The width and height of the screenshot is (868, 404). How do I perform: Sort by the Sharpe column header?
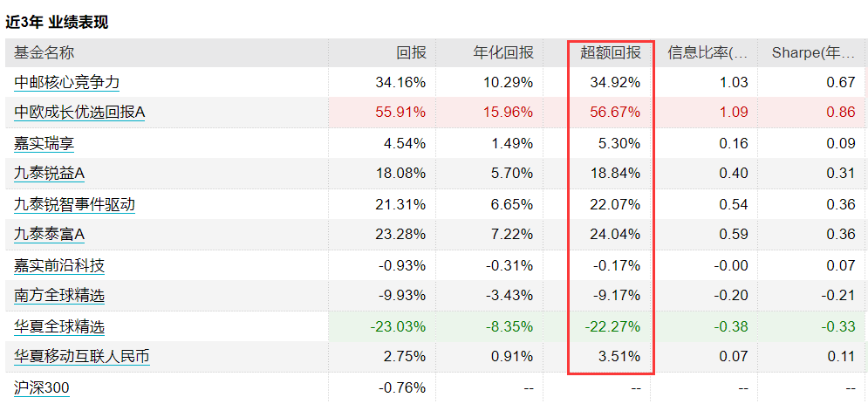[x=813, y=52]
